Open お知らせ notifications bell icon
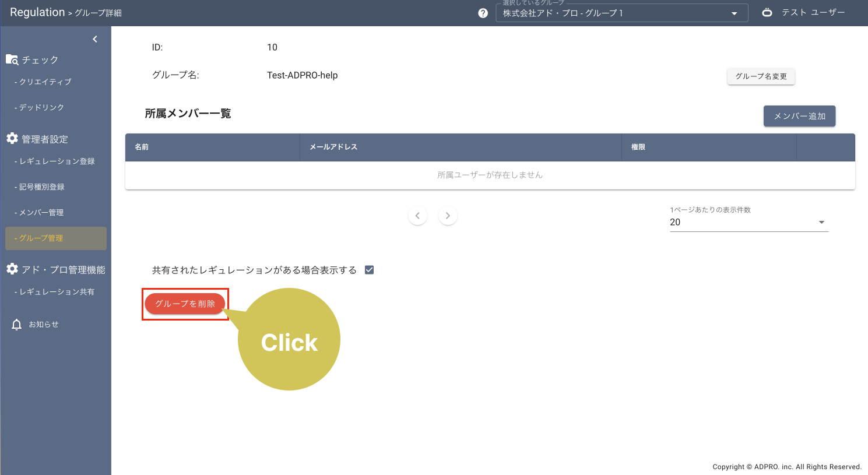This screenshot has height=475, width=868. pos(17,325)
